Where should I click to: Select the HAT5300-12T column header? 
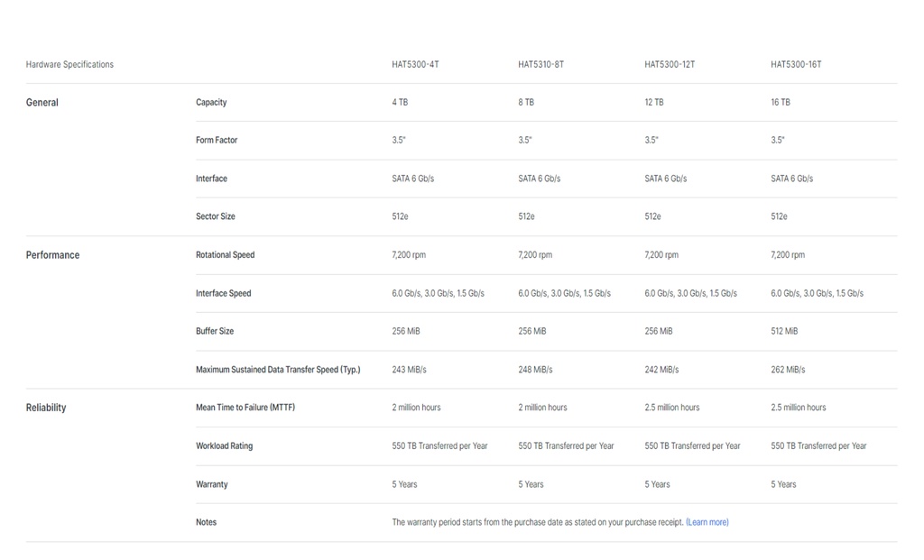pyautogui.click(x=670, y=64)
